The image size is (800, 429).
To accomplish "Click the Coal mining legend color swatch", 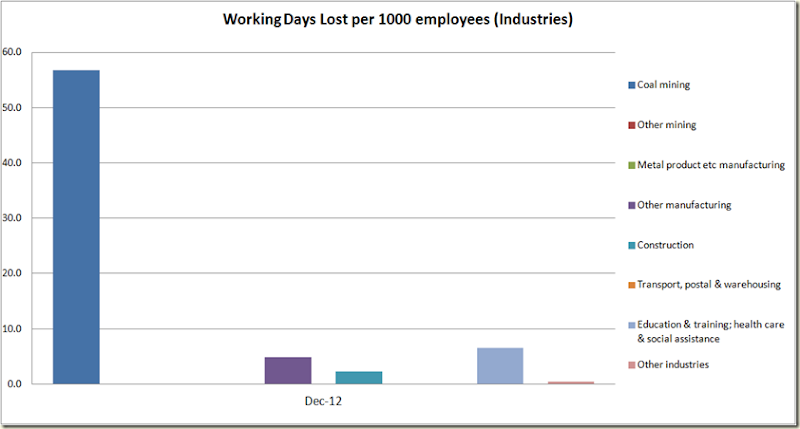I will [x=632, y=85].
